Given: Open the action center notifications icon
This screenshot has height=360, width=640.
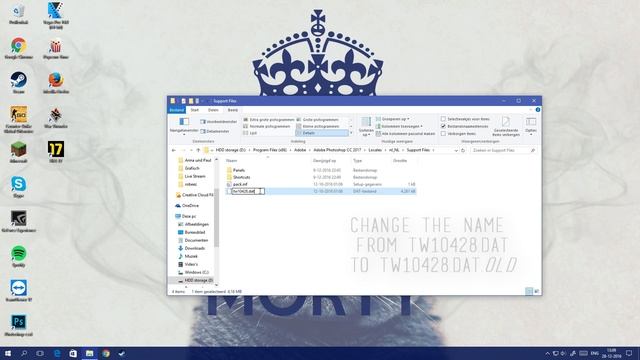Looking at the screenshot, I should pyautogui.click(x=629, y=353).
